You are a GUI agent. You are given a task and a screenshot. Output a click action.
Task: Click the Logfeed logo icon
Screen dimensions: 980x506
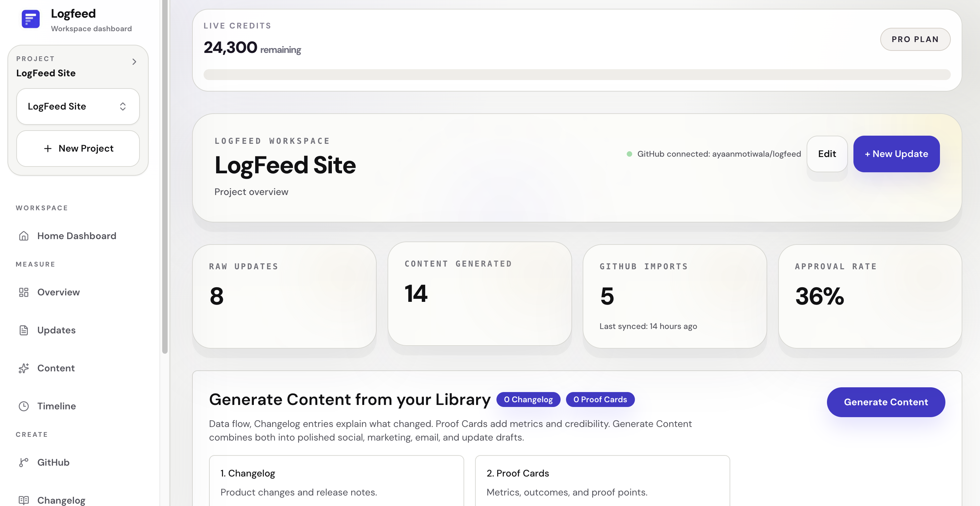click(x=31, y=19)
